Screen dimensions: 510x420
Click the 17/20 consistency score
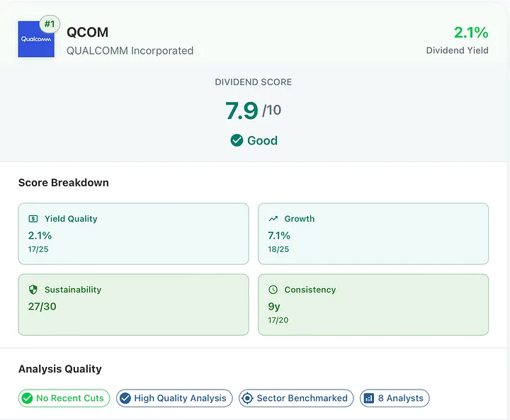278,320
